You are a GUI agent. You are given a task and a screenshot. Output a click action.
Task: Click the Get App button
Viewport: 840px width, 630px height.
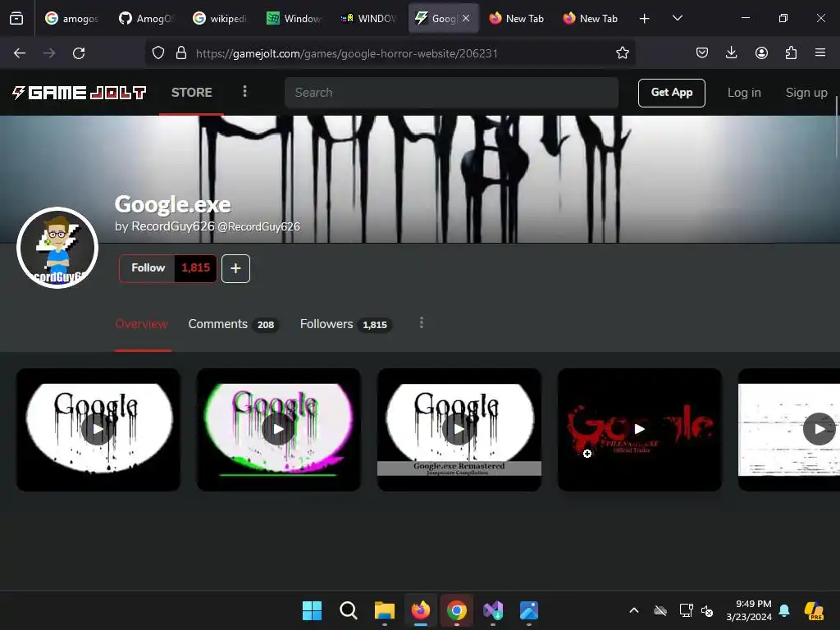(671, 93)
